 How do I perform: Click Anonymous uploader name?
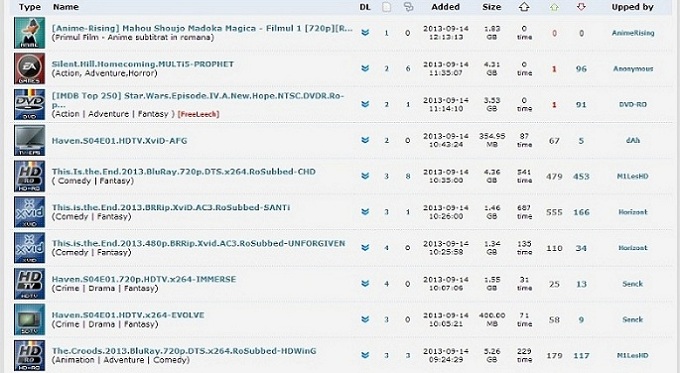coord(633,69)
